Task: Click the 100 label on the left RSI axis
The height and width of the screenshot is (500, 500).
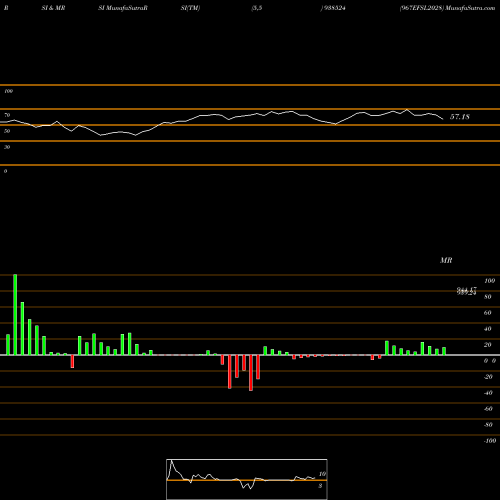Action: click(x=8, y=91)
